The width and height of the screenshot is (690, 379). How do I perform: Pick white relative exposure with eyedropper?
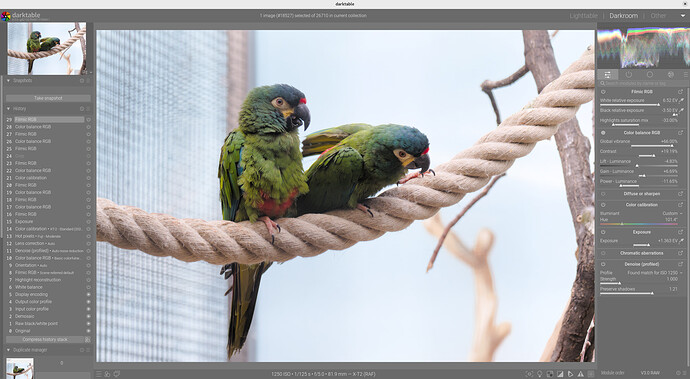click(x=682, y=100)
